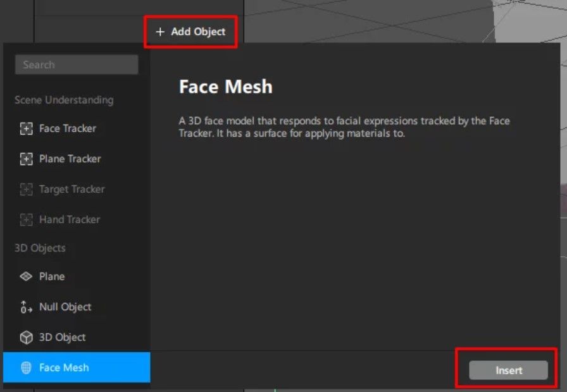Insert the selected Face Mesh object
567x392 pixels.
click(508, 371)
